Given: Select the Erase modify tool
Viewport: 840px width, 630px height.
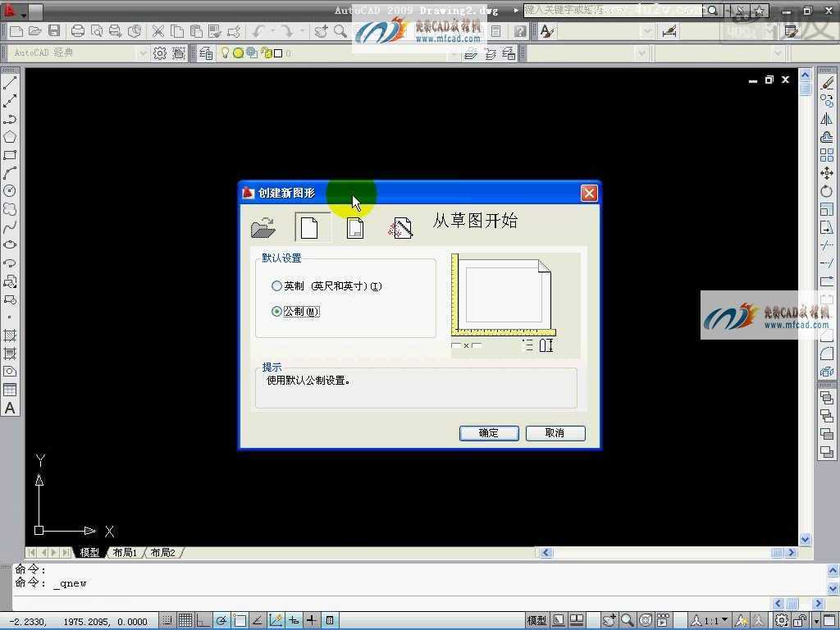Looking at the screenshot, I should tap(827, 83).
